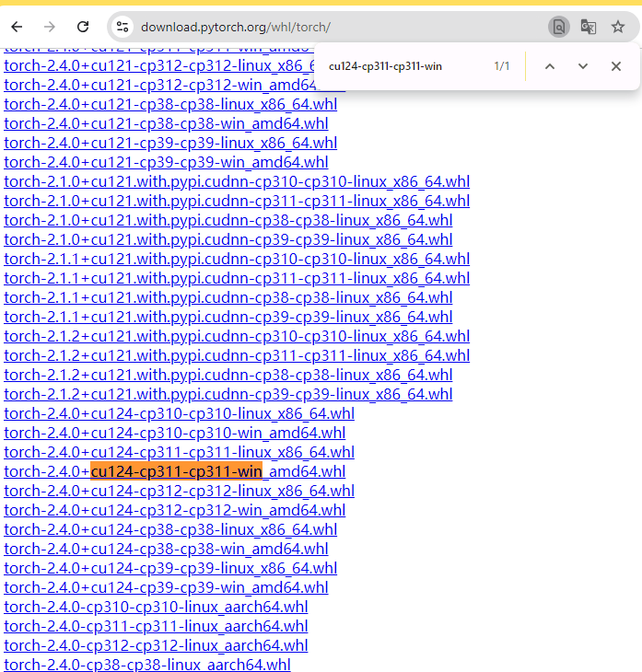Download torch-2.4.0+cu124-cp310-cp310-linux_x86_64.whl
Image resolution: width=642 pixels, height=672 pixels.
pos(180,413)
